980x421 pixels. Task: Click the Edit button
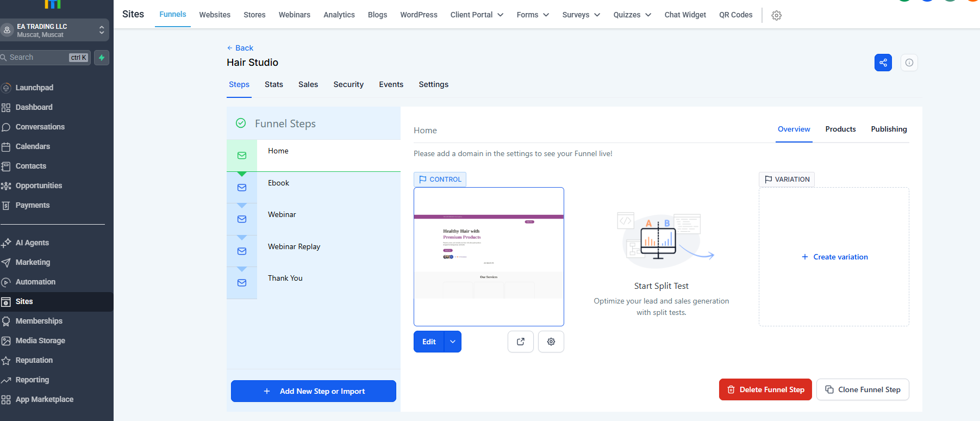pyautogui.click(x=429, y=342)
